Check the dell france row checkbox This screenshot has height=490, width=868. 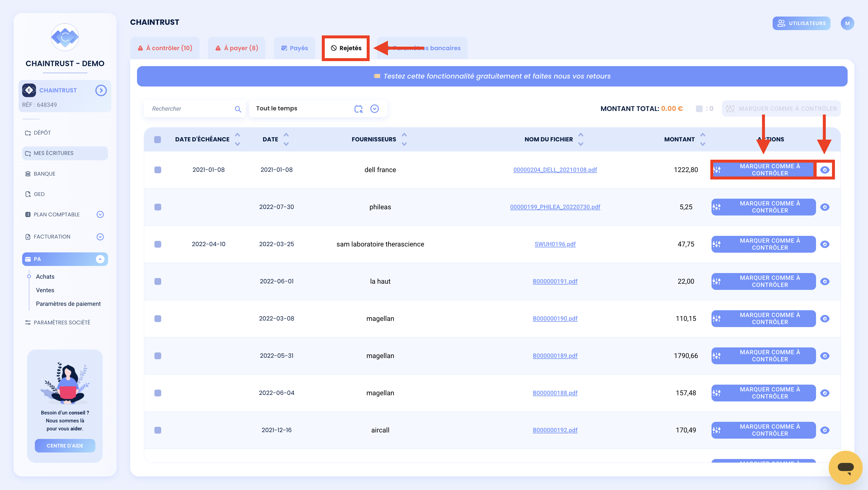coord(158,170)
